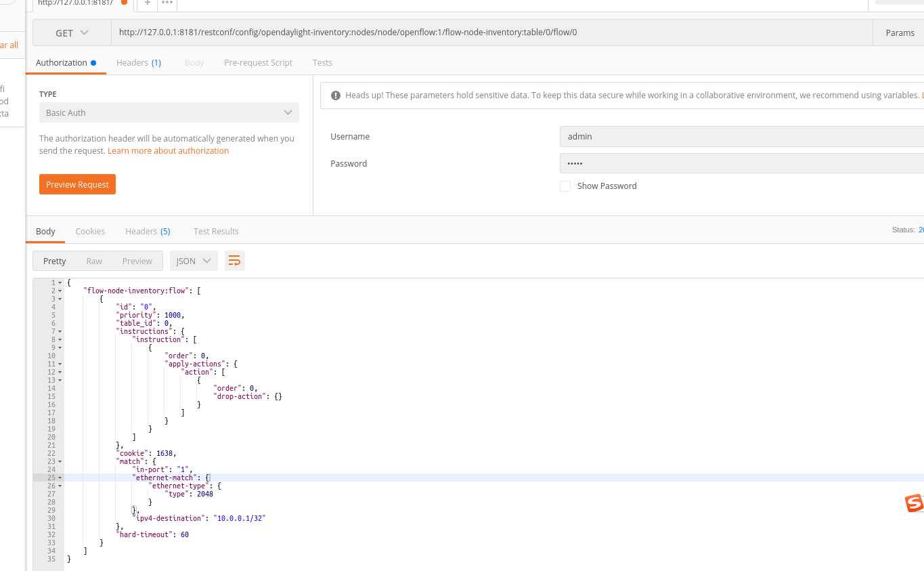Click line number 35 in gutter
This screenshot has height=571, width=924.
point(51,559)
